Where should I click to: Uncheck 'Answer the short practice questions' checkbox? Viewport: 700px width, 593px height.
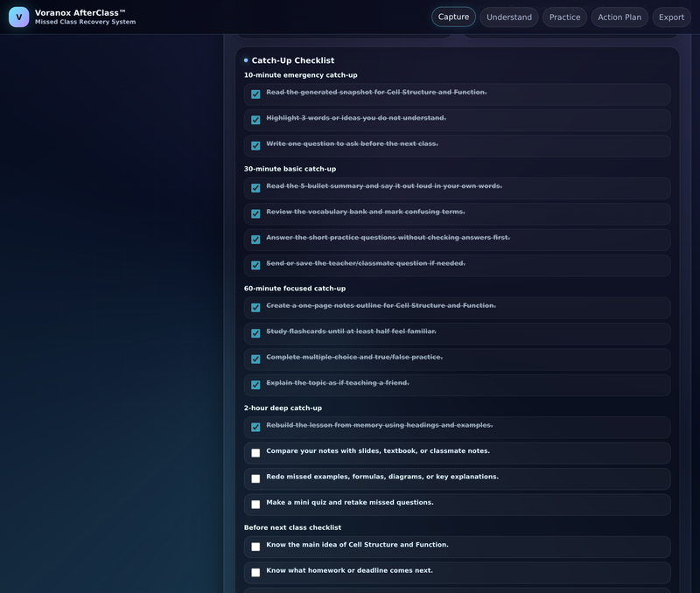pyautogui.click(x=255, y=240)
